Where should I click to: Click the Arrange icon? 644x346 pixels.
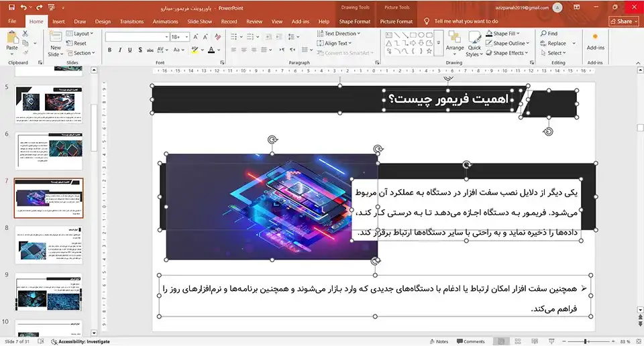click(455, 38)
